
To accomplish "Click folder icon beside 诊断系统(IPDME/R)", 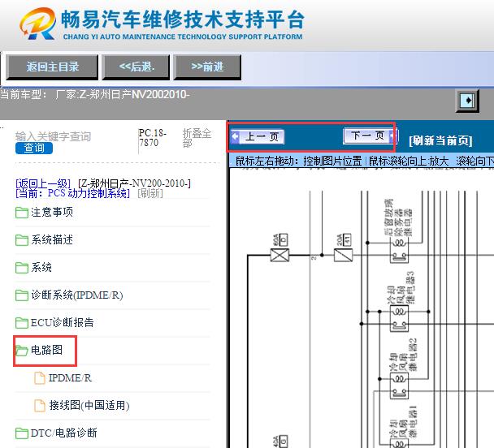I will 22,295.
